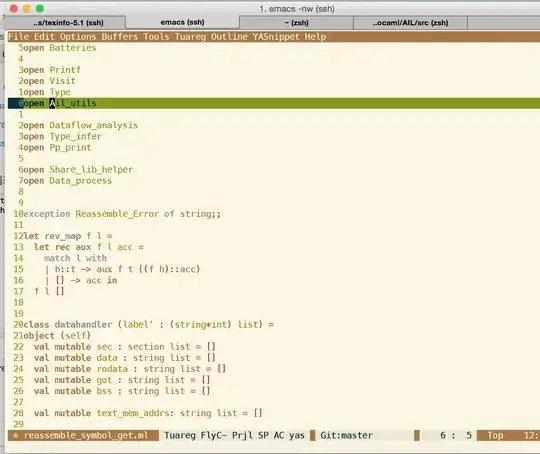Open the Tools menu

(156, 37)
